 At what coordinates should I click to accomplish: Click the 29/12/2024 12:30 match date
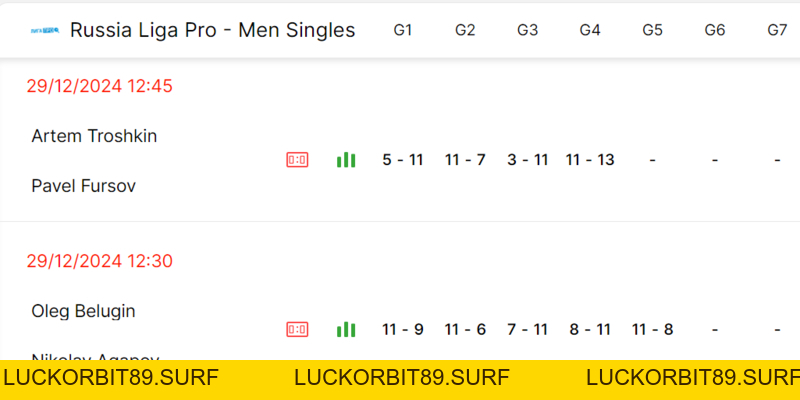pyautogui.click(x=99, y=261)
